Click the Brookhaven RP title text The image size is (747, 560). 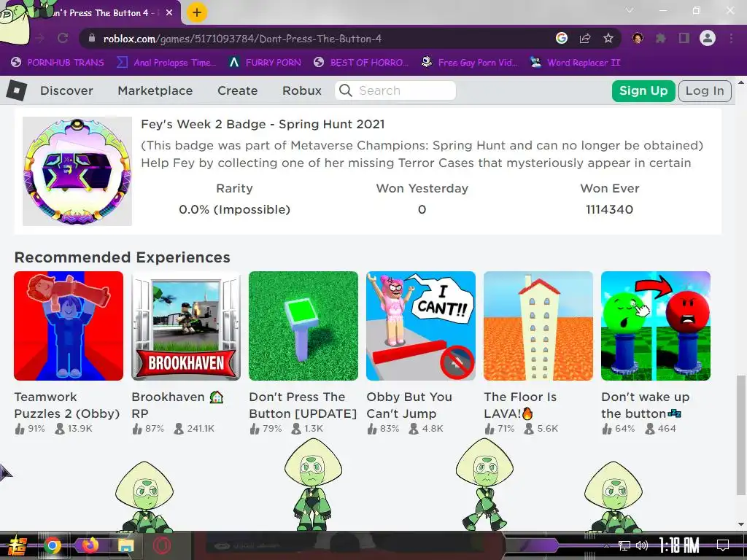177,405
